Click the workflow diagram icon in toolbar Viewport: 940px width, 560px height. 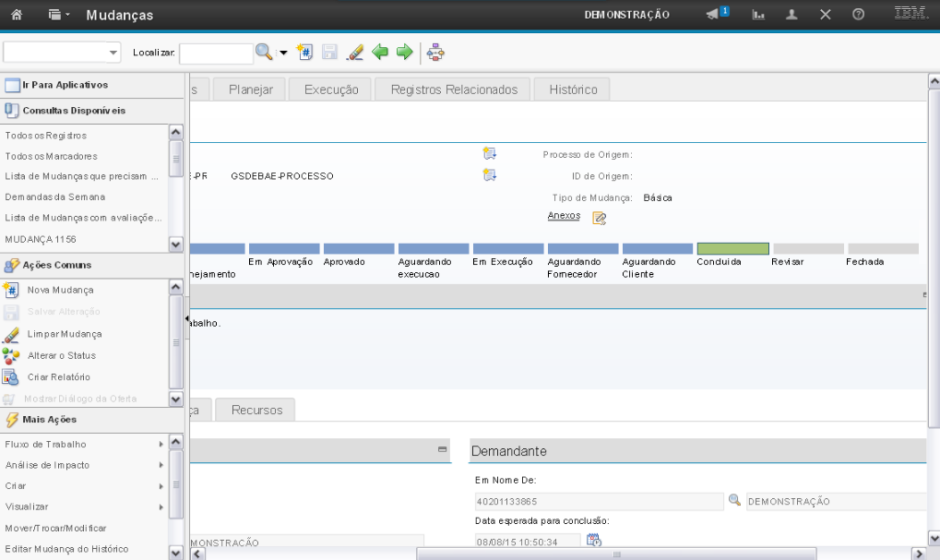click(x=435, y=53)
